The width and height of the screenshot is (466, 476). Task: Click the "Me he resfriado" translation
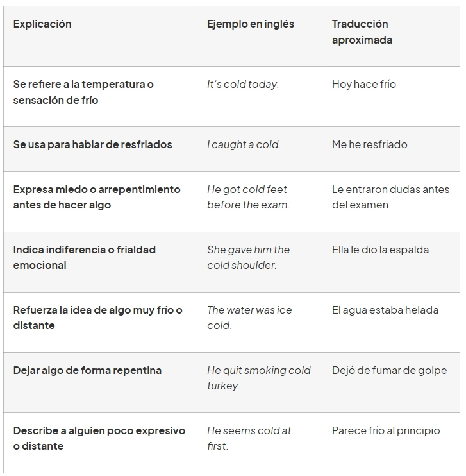click(x=370, y=145)
